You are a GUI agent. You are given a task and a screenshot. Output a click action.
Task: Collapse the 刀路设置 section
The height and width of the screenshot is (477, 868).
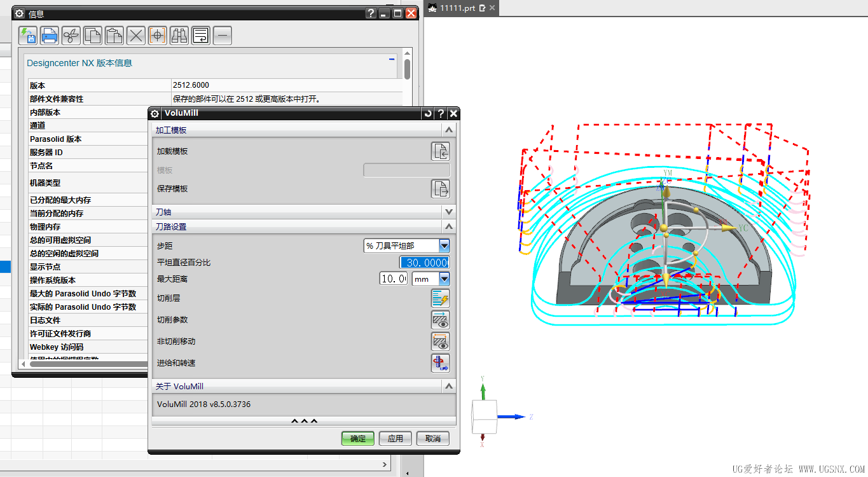tap(449, 226)
